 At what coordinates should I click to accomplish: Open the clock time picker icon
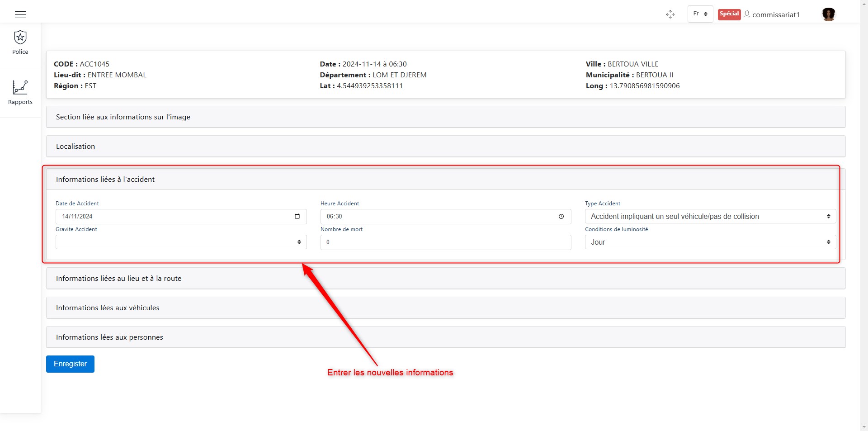[x=561, y=216]
